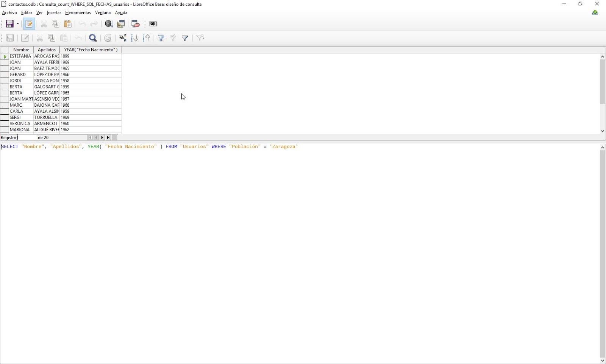Toggle Design View on or off

pos(121,23)
